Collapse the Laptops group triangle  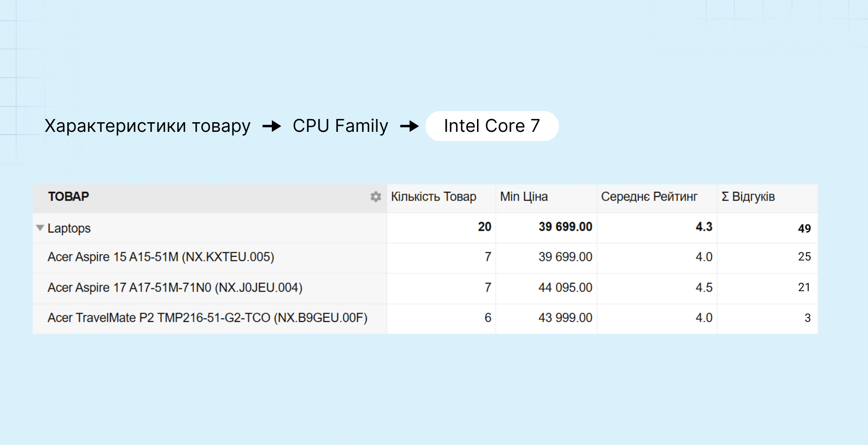tap(40, 228)
